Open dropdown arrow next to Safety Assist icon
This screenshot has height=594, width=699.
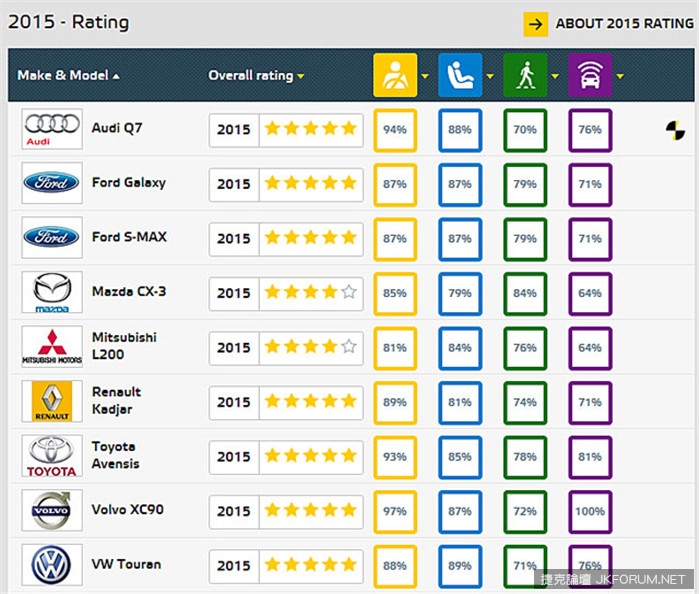coord(621,76)
